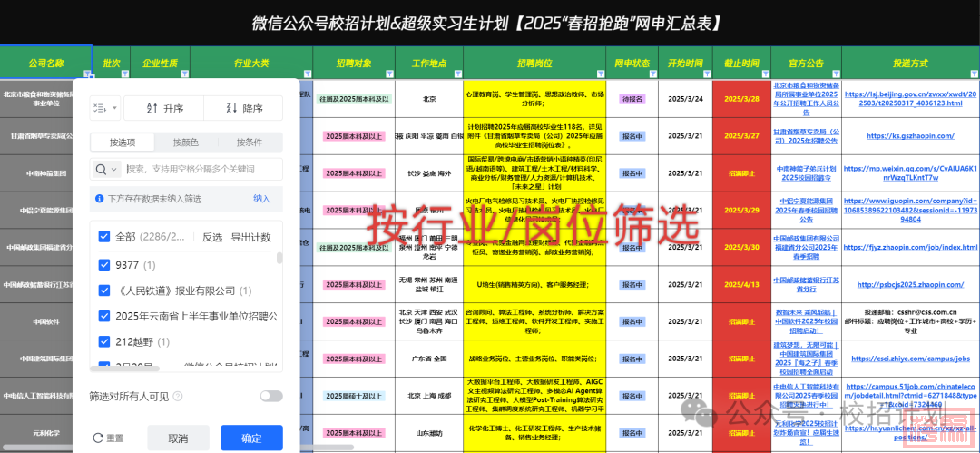The height and width of the screenshot is (453, 980).
Task: Confirm filter with 确定 button
Action: pos(251,438)
